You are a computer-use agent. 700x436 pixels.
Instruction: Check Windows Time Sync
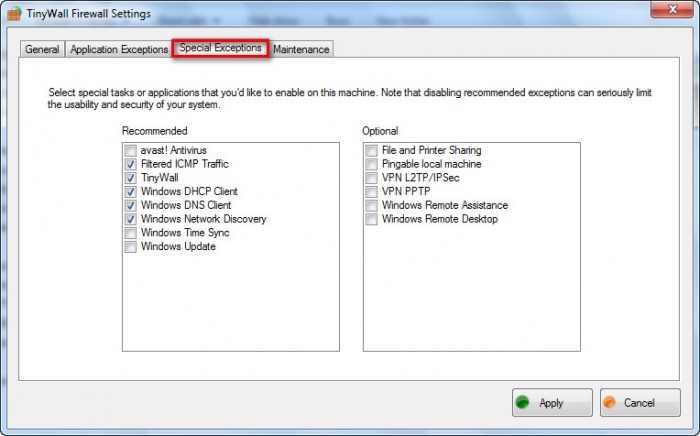coord(130,233)
